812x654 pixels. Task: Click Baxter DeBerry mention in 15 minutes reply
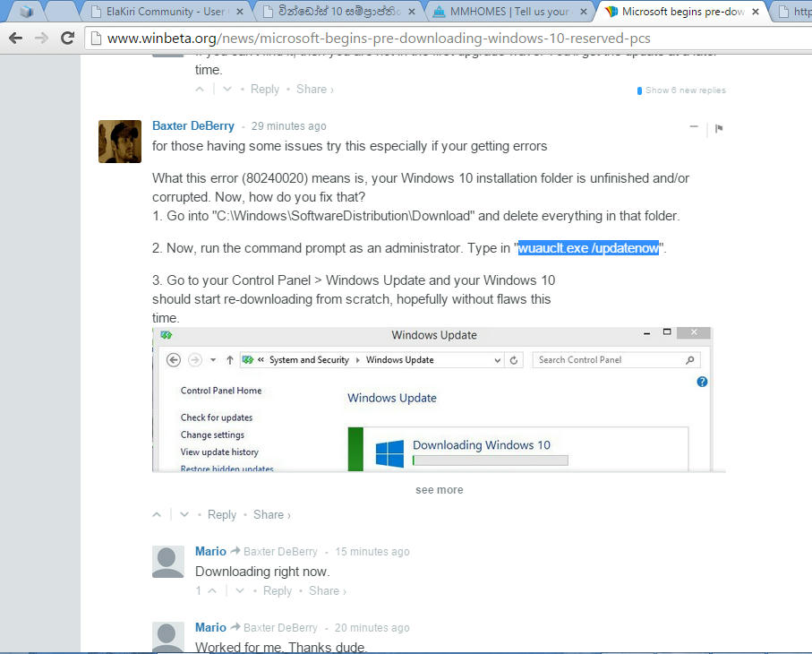click(x=280, y=551)
